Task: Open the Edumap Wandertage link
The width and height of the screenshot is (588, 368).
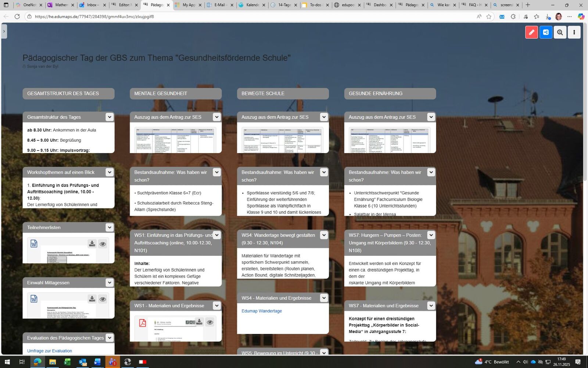Action: tap(262, 311)
